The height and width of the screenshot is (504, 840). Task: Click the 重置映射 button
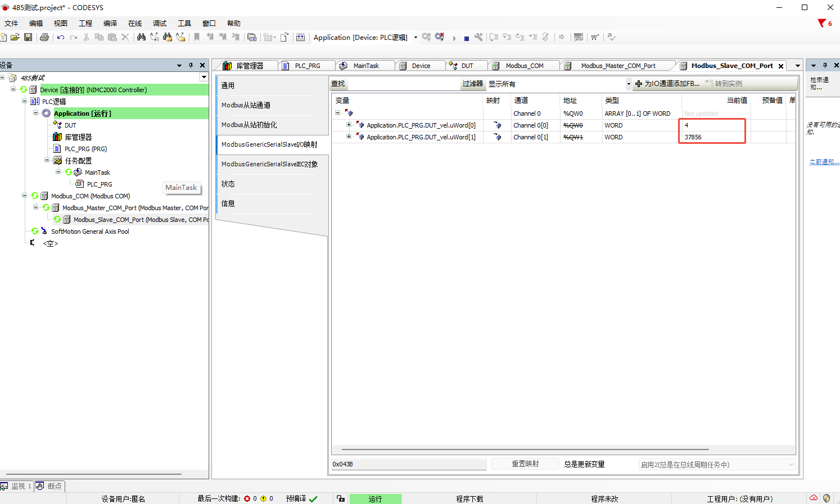[x=525, y=464]
